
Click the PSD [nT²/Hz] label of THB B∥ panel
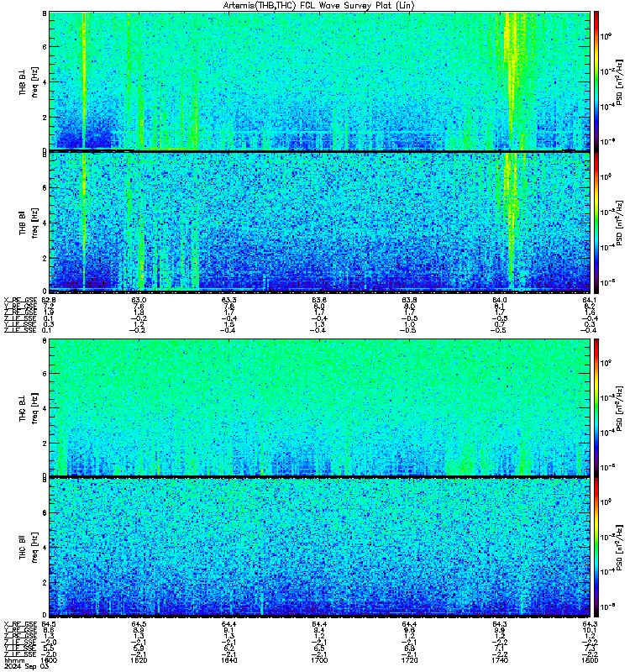[x=619, y=223]
